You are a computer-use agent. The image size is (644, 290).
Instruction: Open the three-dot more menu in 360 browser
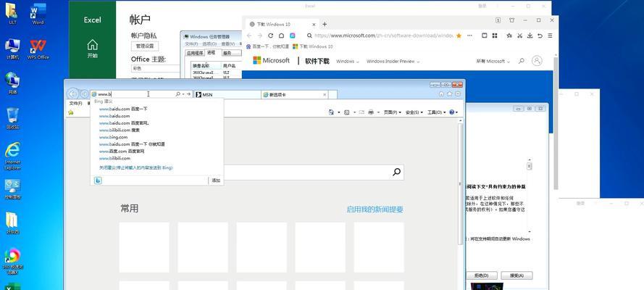(x=469, y=36)
